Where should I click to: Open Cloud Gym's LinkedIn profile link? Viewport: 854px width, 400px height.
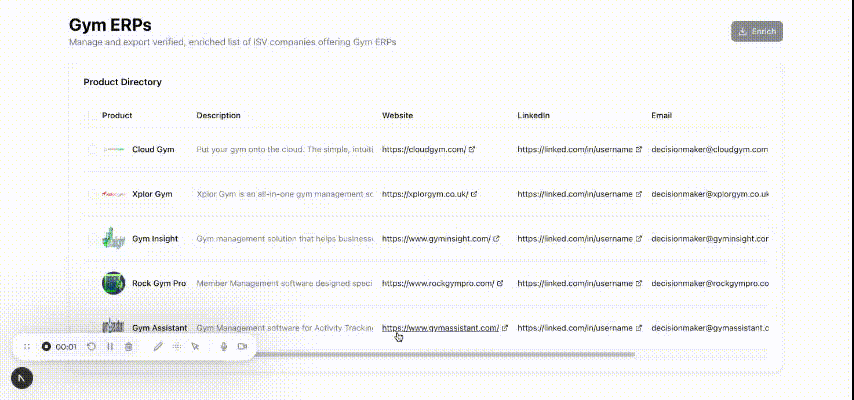coord(580,149)
